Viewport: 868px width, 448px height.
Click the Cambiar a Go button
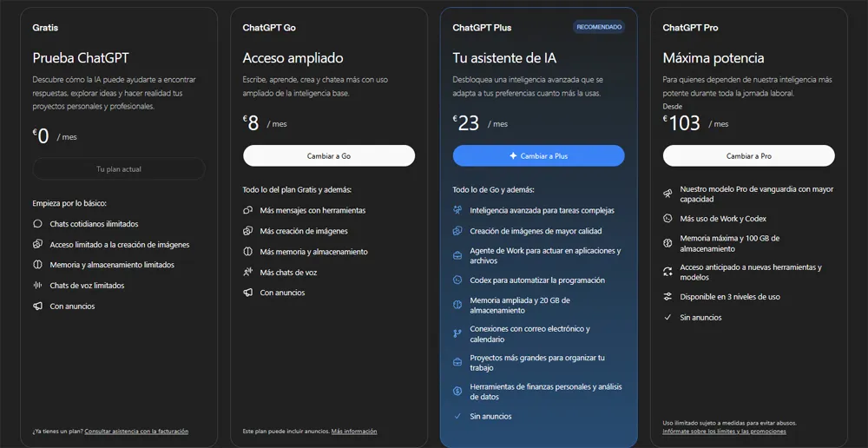pos(329,155)
